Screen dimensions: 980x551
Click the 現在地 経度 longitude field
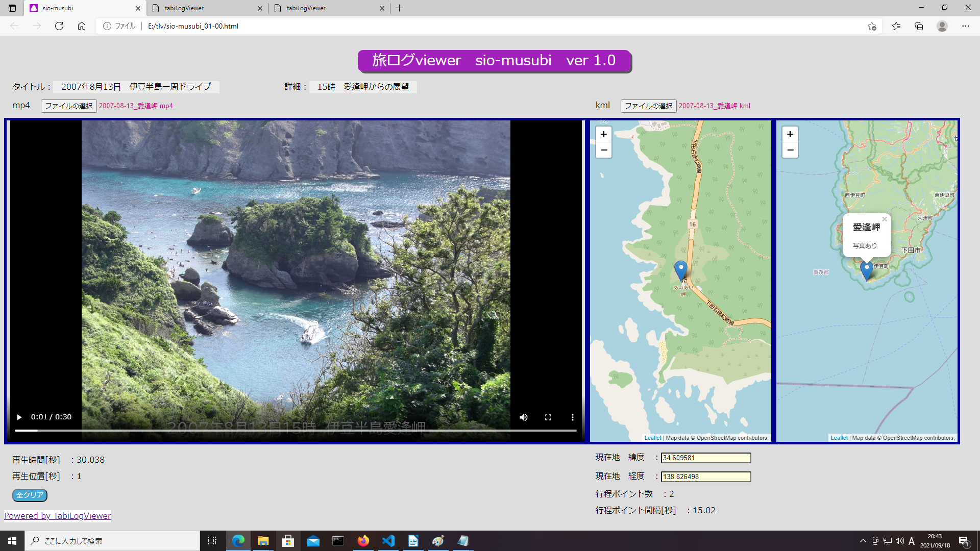coord(706,477)
